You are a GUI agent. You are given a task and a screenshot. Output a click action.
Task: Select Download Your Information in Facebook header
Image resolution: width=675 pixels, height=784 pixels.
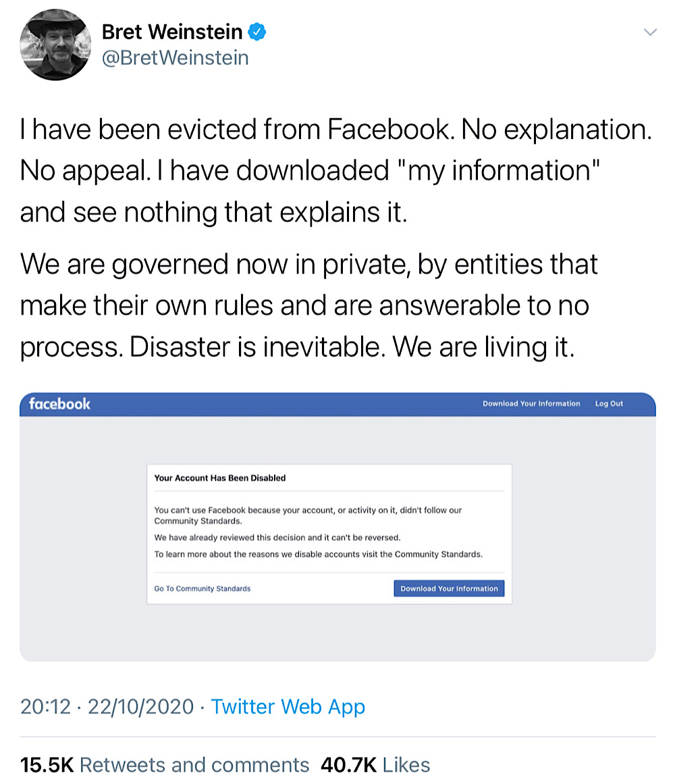531,404
